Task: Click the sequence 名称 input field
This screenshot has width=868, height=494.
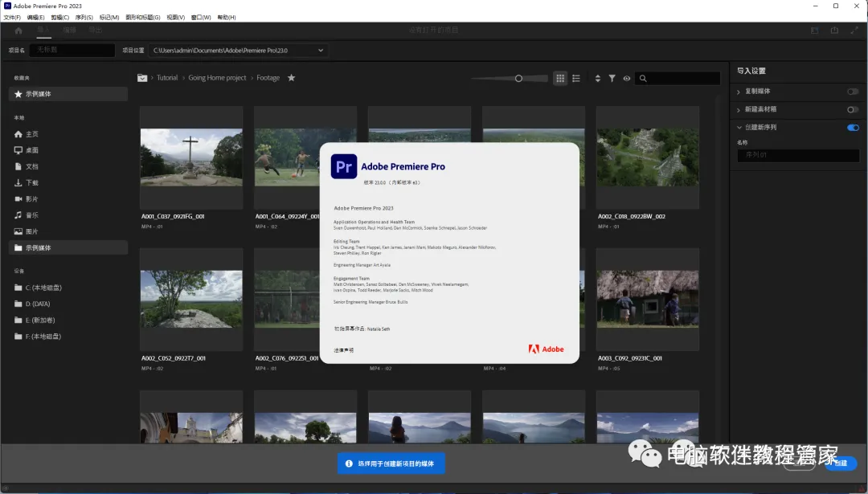Action: (798, 155)
